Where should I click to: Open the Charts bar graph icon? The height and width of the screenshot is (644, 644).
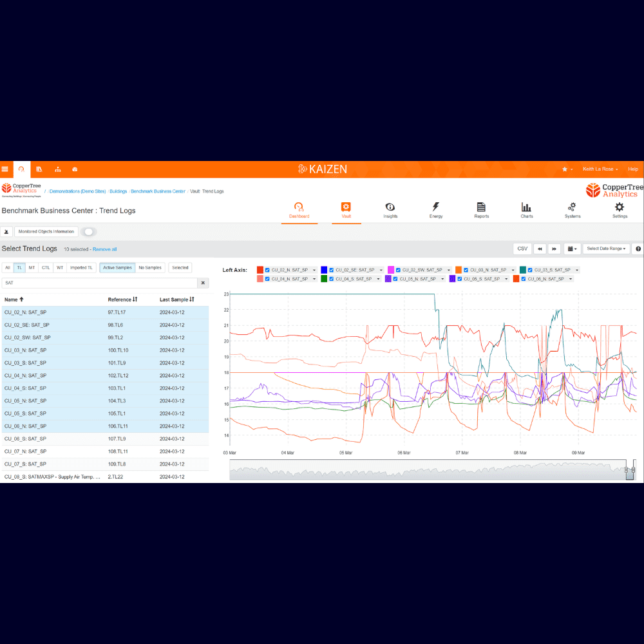[526, 207]
